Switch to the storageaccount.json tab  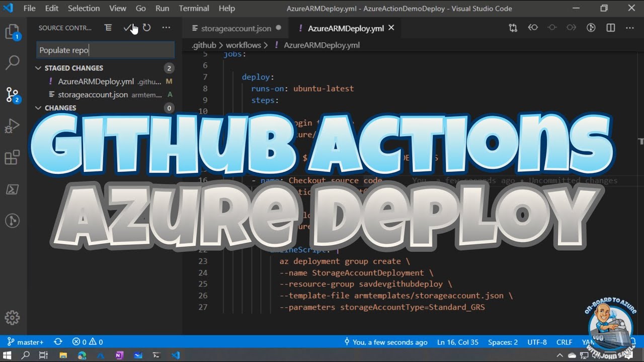pyautogui.click(x=236, y=28)
